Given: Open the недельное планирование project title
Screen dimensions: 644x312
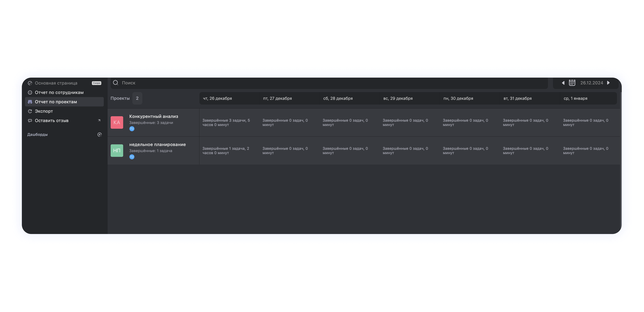Looking at the screenshot, I should 157,145.
